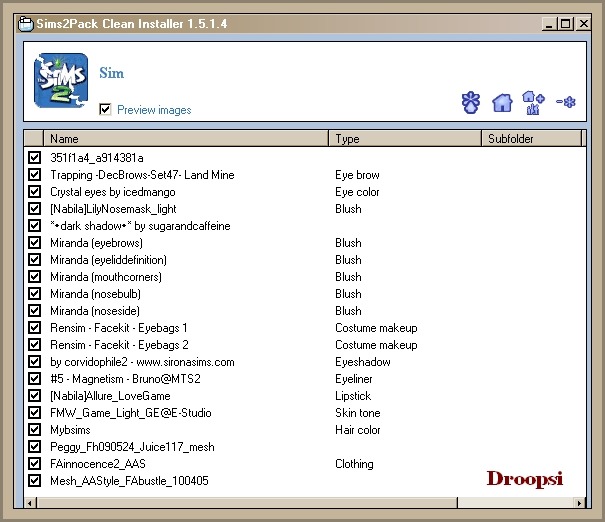
Task: Click the right arrow of horizontal scrollbar
Action: point(579,503)
